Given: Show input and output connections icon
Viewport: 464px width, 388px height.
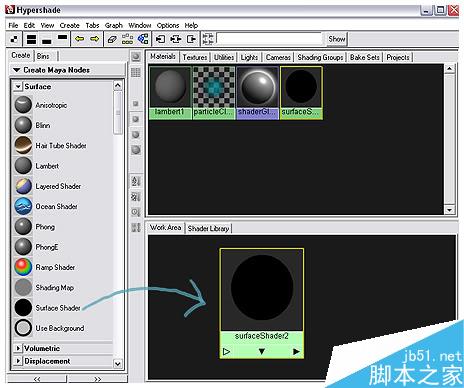Looking at the screenshot, I should (176, 39).
